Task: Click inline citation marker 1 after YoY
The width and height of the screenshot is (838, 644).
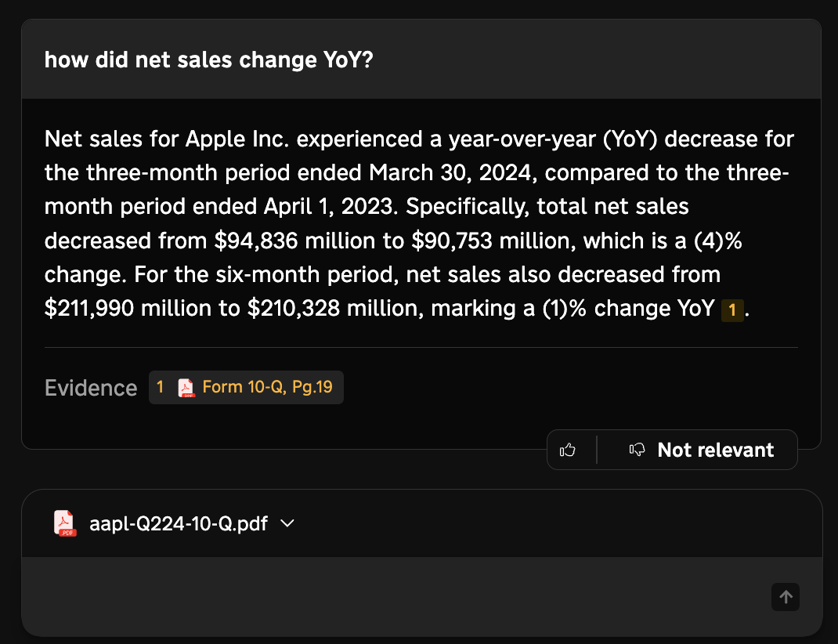Action: point(732,309)
